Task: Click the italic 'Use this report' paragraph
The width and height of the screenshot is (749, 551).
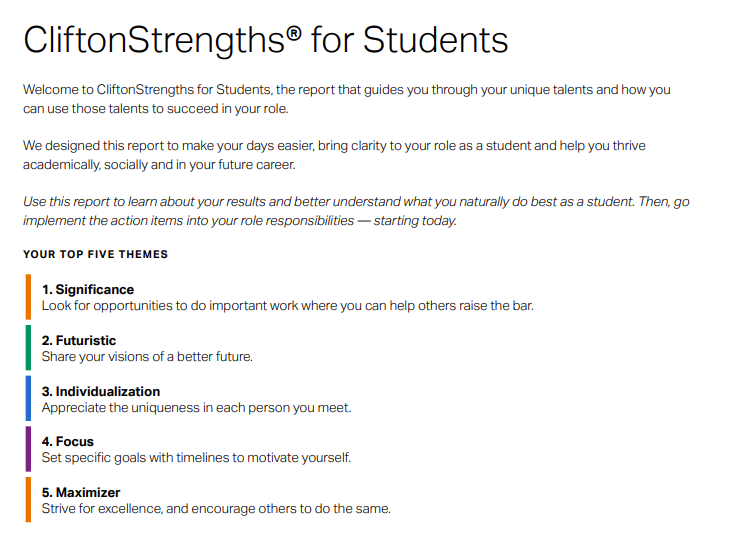Action: click(x=355, y=211)
